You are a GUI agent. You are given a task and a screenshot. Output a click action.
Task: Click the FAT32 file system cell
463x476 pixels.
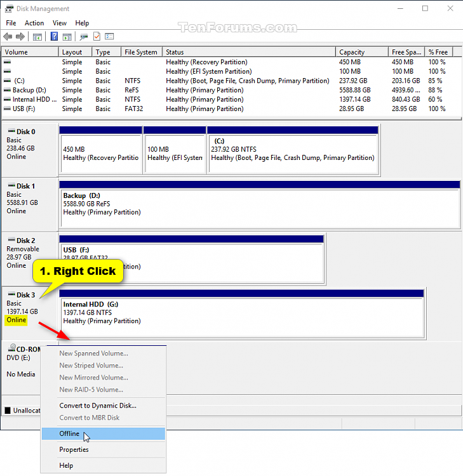(x=133, y=109)
